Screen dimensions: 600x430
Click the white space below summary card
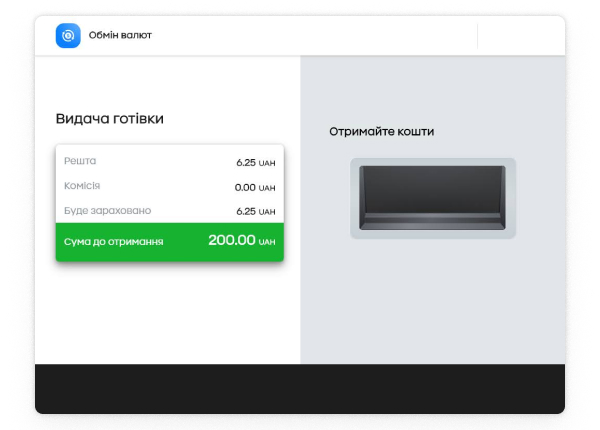tap(168, 312)
